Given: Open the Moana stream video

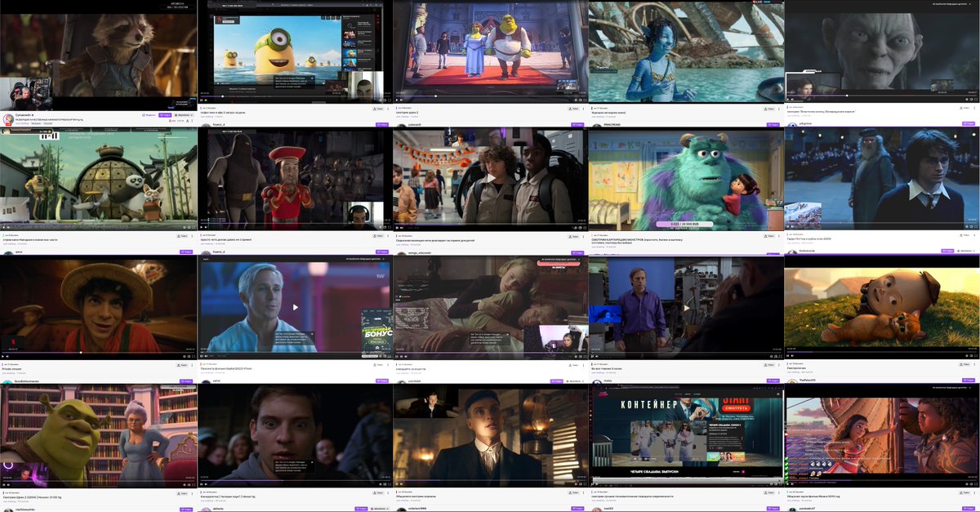Looking at the screenshot, I should 882,436.
